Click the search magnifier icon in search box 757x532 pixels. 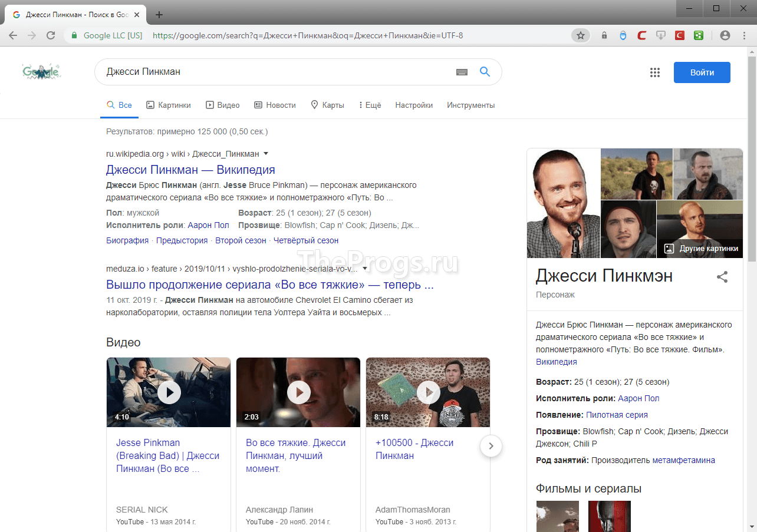pos(485,72)
